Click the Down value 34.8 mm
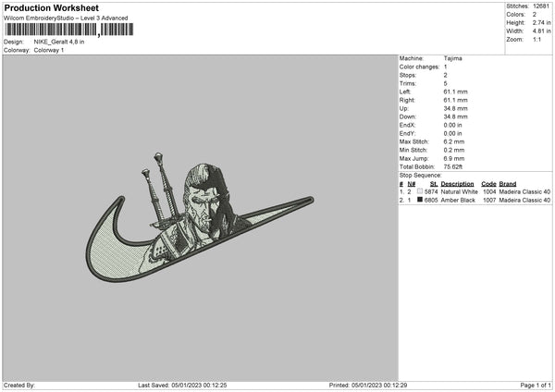The image size is (555, 392). (x=455, y=116)
